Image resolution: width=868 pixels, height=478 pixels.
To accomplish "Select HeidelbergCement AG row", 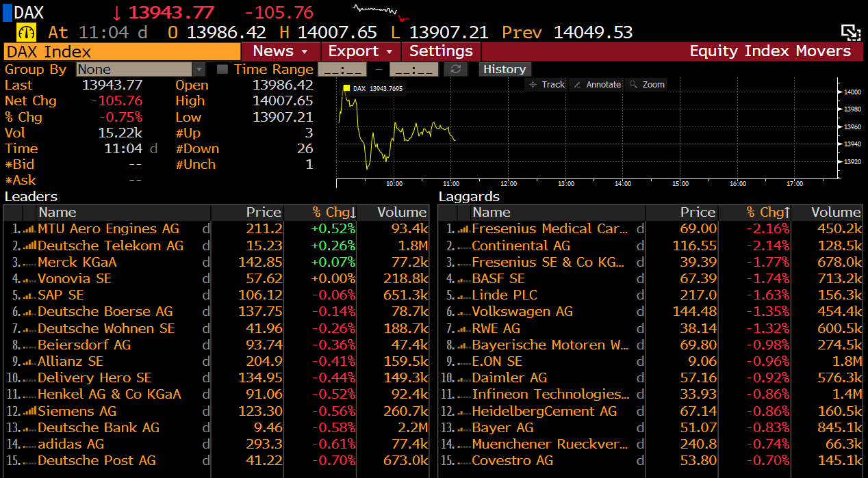I will (x=650, y=411).
